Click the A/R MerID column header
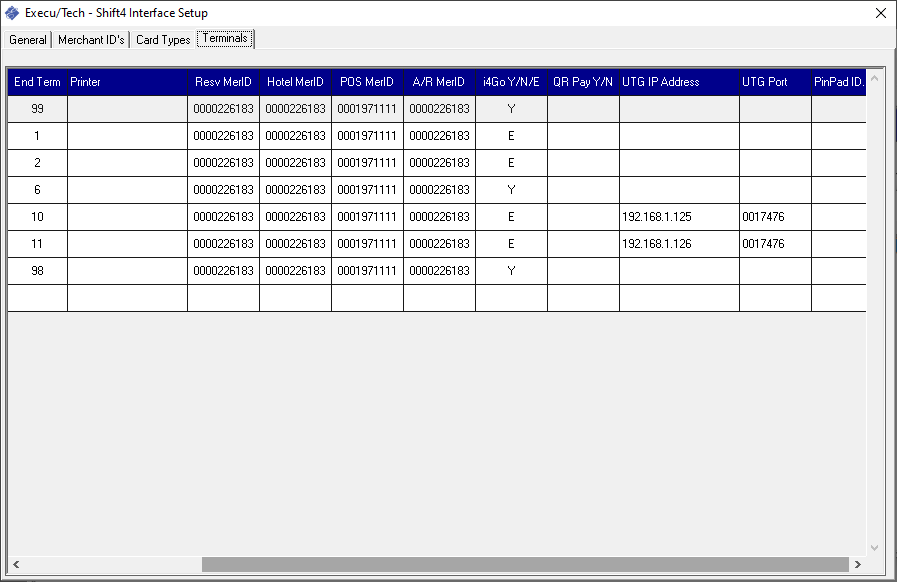Screen dimensions: 897x582 tap(439, 82)
